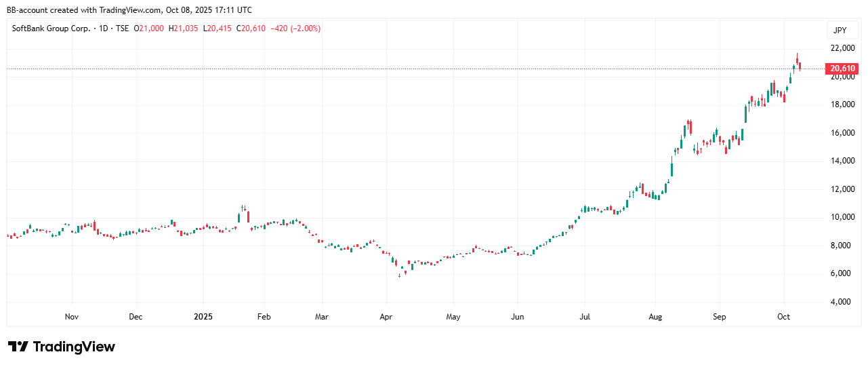Click the red 20,610 current price tag
The image size is (868, 367).
tap(842, 69)
